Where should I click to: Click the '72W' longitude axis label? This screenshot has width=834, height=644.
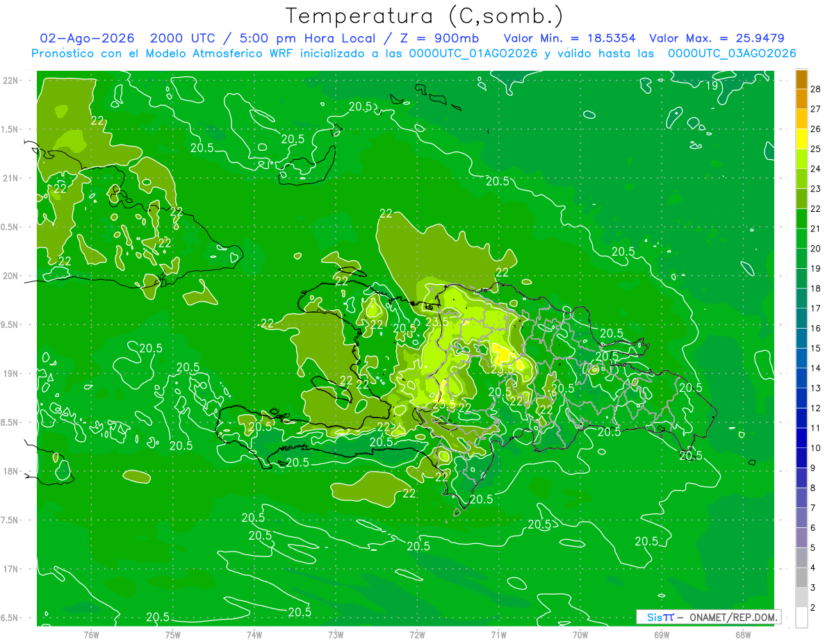417,634
